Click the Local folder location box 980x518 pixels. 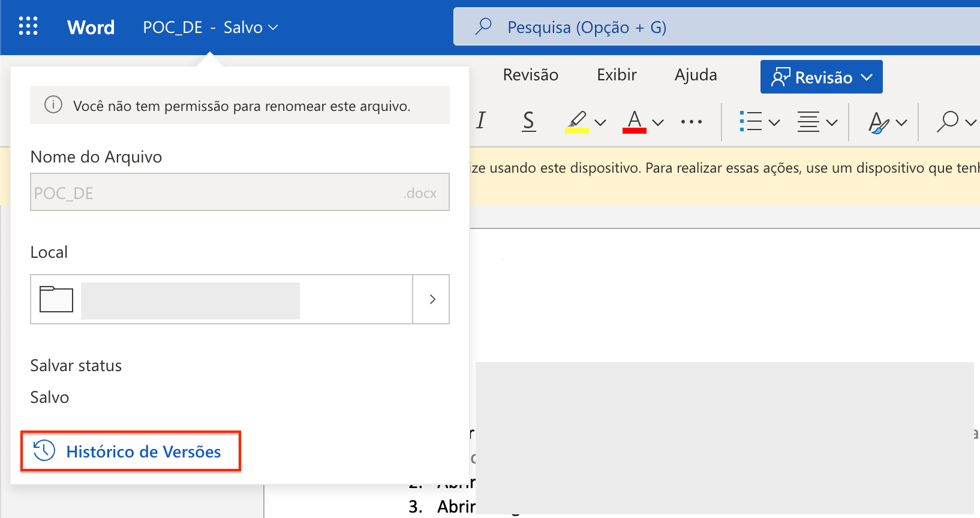pyautogui.click(x=240, y=299)
